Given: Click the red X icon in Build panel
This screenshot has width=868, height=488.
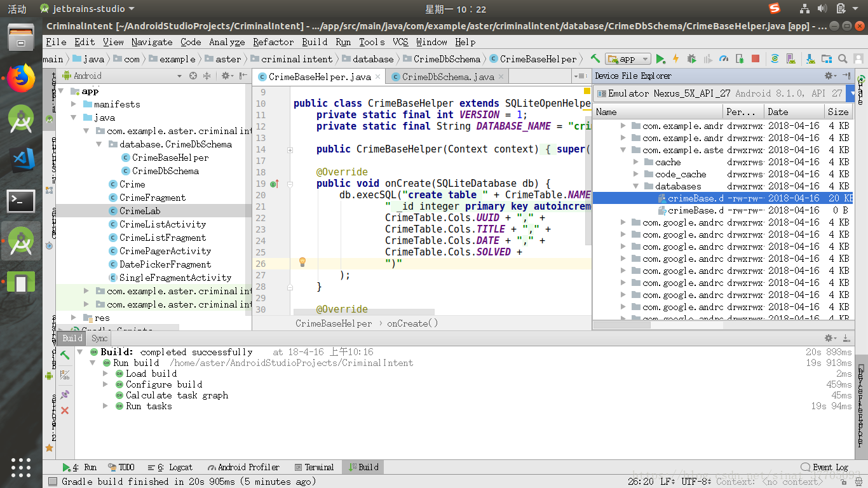Looking at the screenshot, I should click(65, 410).
